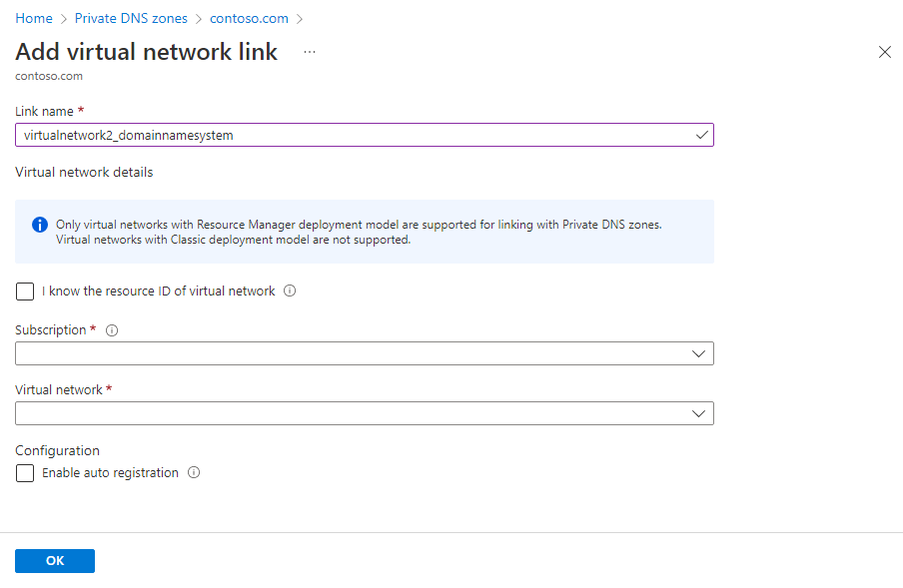Click the Link name validation checkmark

pos(702,135)
